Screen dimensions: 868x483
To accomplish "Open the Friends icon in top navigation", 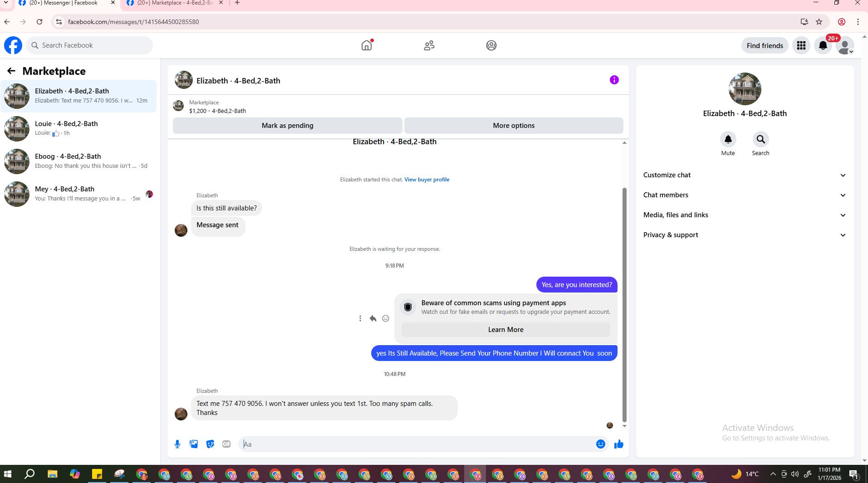I will click(429, 45).
